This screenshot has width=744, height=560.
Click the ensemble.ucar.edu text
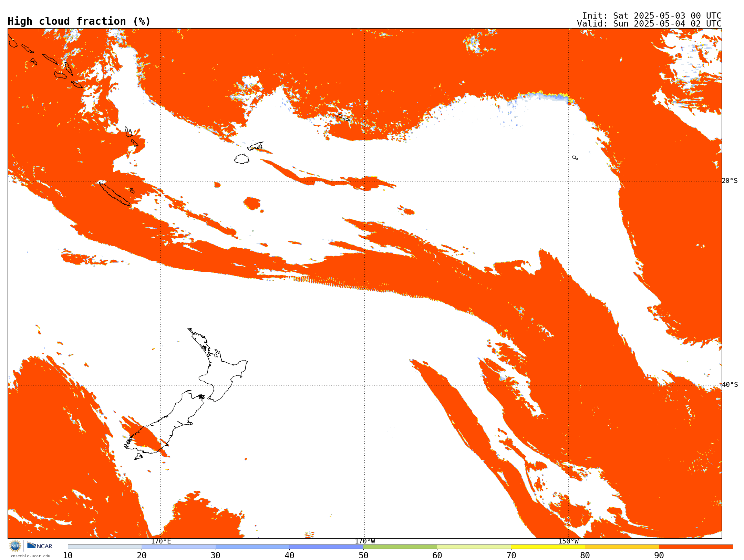point(31,556)
